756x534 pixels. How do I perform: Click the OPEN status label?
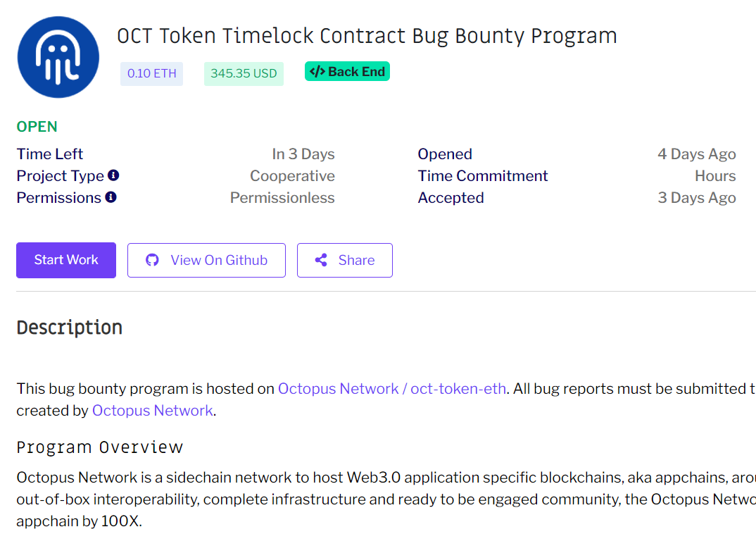(37, 127)
